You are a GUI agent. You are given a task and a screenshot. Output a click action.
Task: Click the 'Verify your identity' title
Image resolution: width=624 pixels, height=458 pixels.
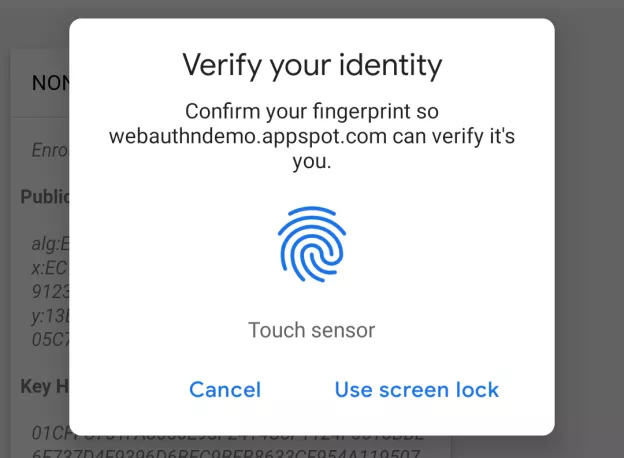311,66
